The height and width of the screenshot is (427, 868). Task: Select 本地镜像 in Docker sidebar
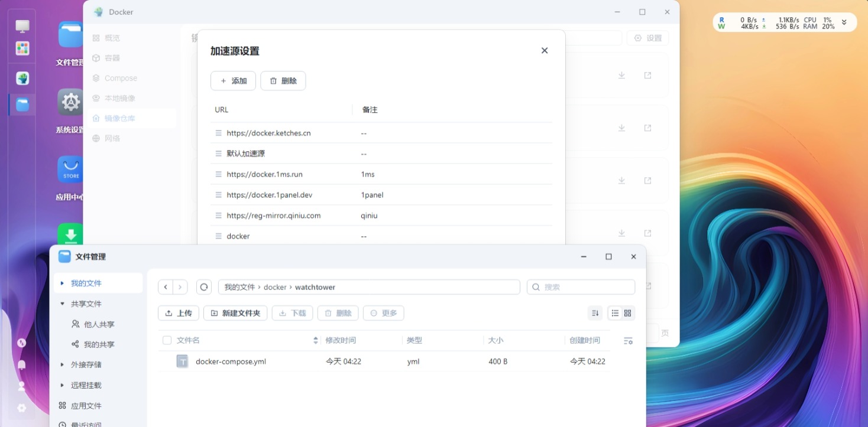coord(119,98)
